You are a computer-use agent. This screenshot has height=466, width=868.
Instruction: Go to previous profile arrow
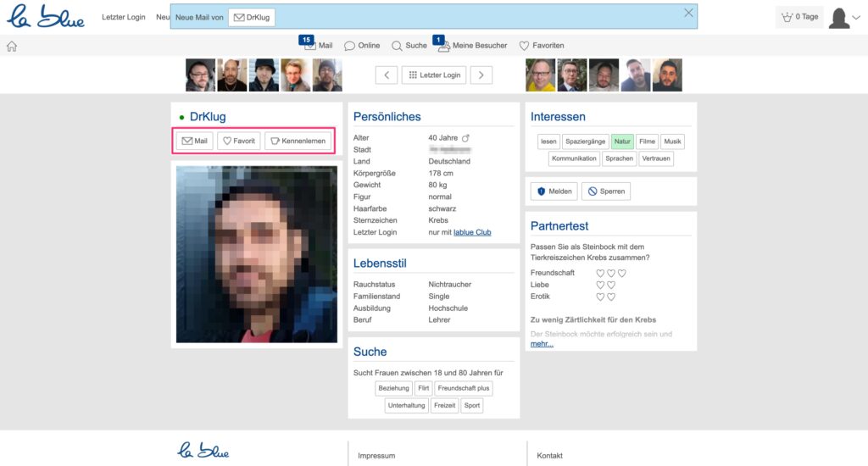pos(387,75)
